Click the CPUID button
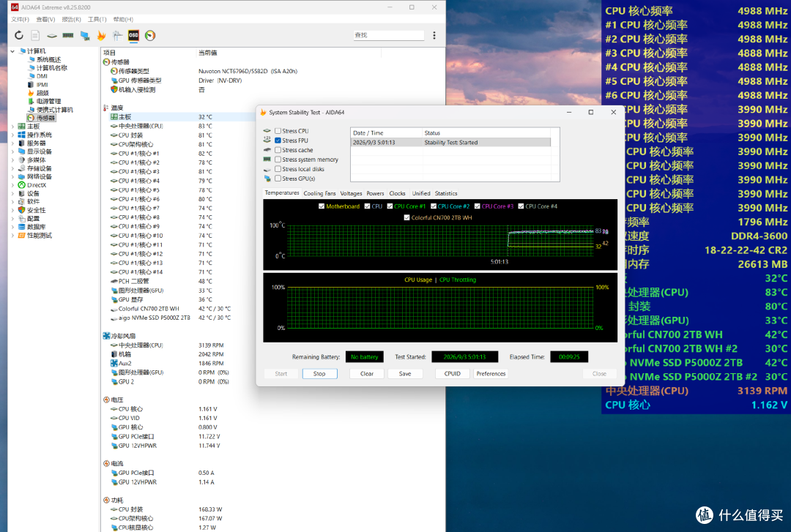 tap(453, 374)
